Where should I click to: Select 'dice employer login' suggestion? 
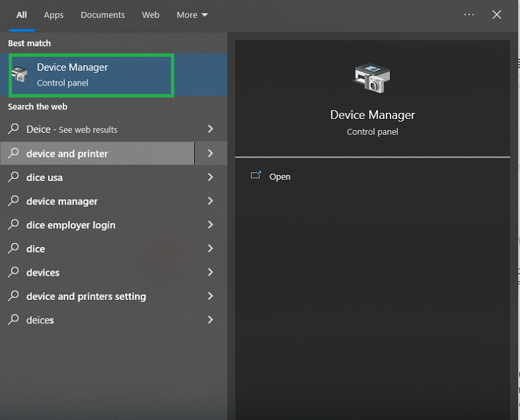[x=97, y=225]
